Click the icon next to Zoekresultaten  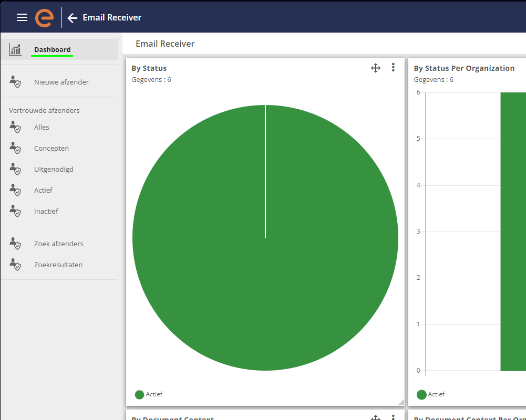pos(15,265)
